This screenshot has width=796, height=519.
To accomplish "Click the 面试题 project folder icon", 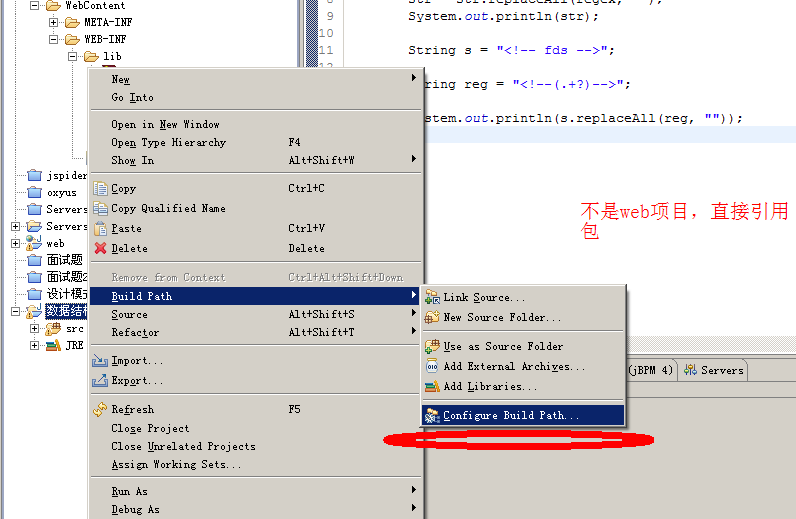I will click(35, 261).
